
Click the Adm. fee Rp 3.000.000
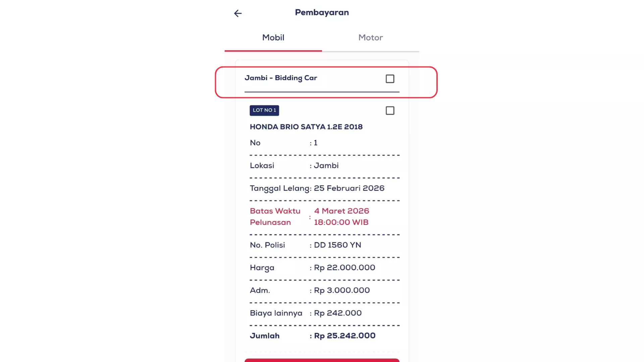pos(342,291)
